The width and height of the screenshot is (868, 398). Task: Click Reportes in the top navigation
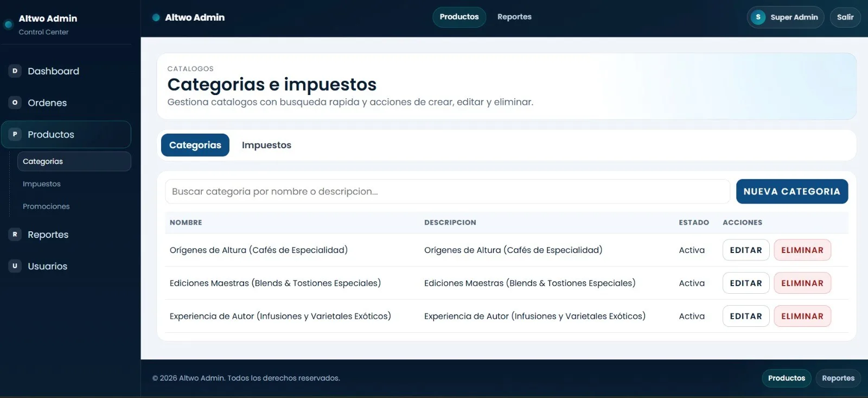tap(514, 17)
